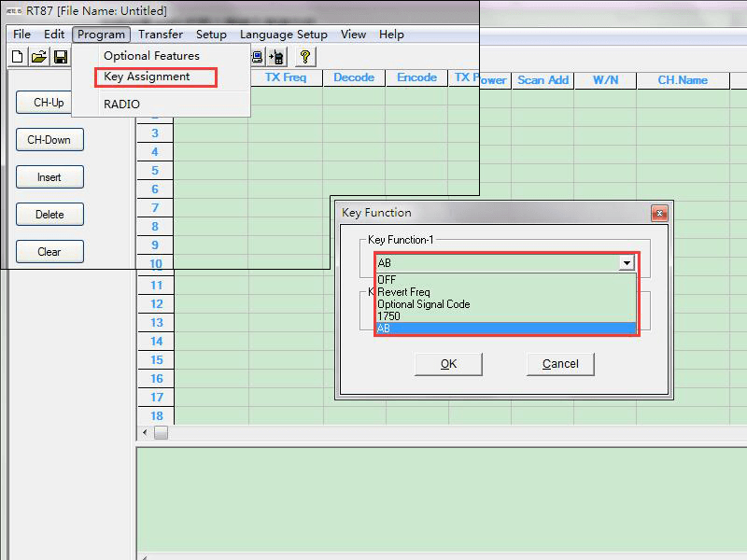Click the yellow question mark help icon

pyautogui.click(x=304, y=57)
